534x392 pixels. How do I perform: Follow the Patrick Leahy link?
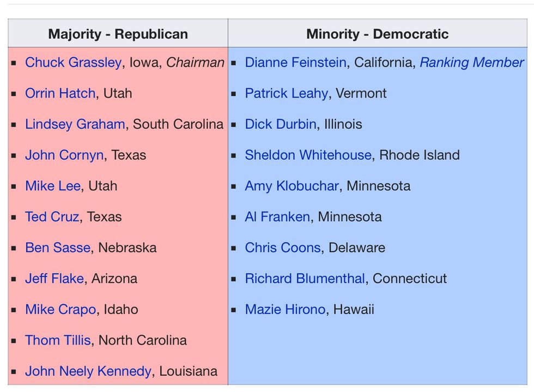click(x=286, y=93)
